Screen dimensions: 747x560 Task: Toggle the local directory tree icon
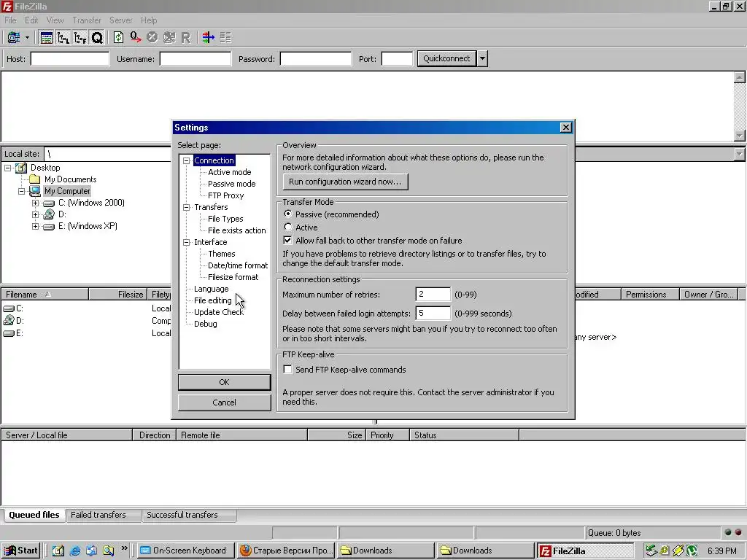(x=63, y=38)
